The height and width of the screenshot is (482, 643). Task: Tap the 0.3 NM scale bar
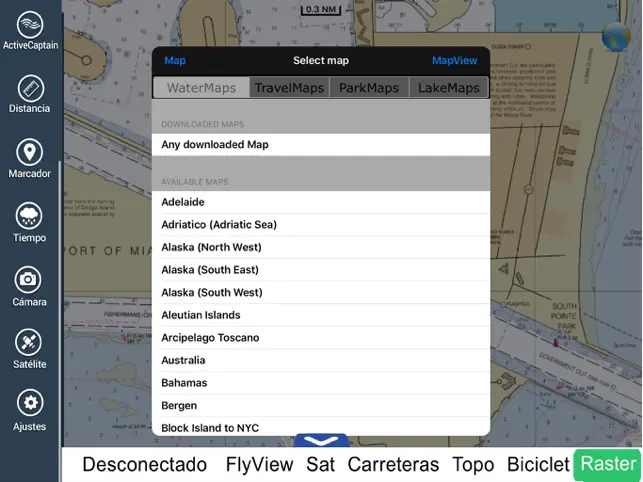(x=321, y=10)
